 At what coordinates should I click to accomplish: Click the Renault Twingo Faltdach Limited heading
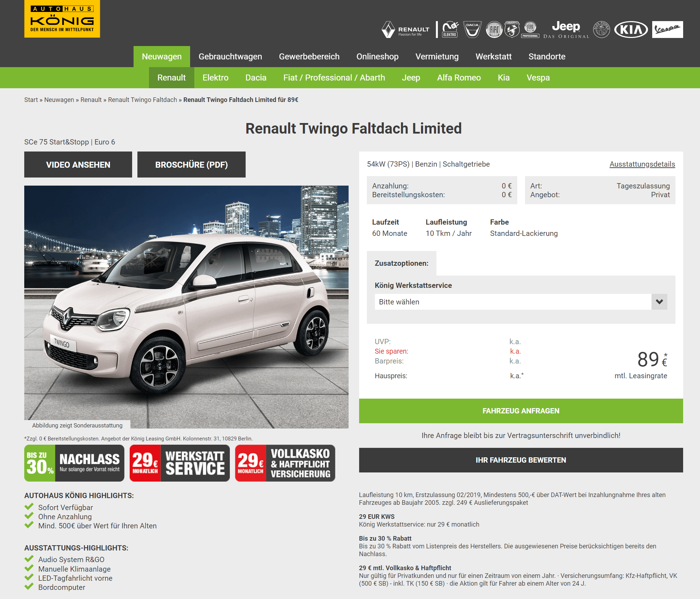coord(354,129)
